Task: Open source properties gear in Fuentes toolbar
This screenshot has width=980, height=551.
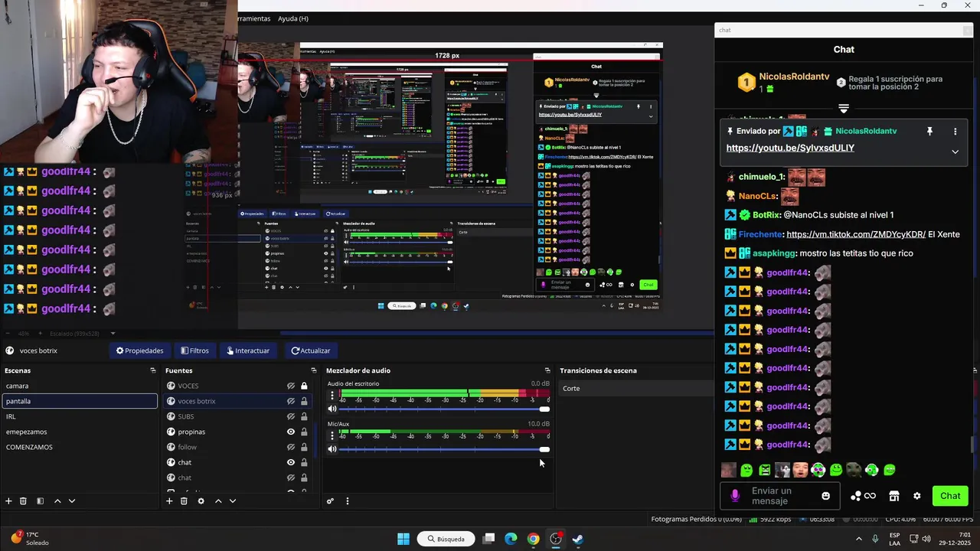Action: [201, 501]
